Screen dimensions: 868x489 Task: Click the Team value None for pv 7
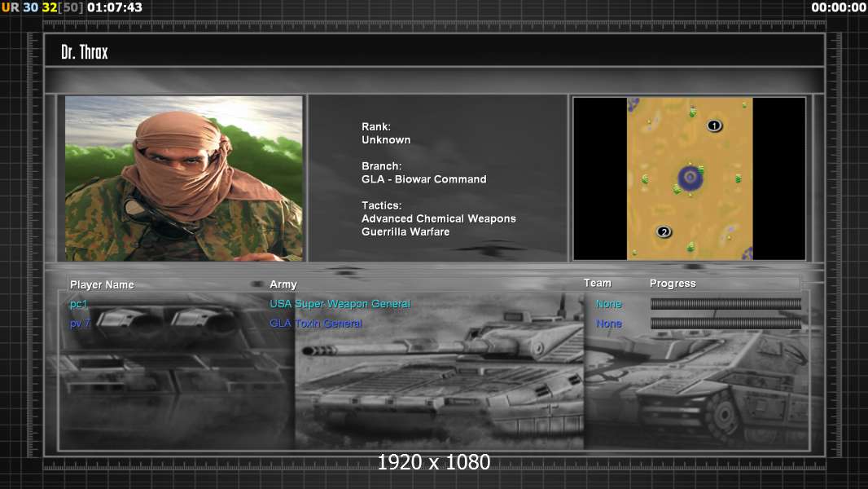[x=609, y=324]
